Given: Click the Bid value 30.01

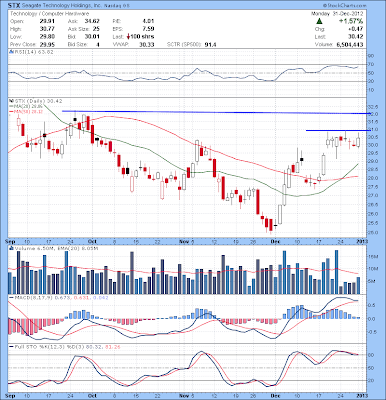Looking at the screenshot, I should (92, 36).
